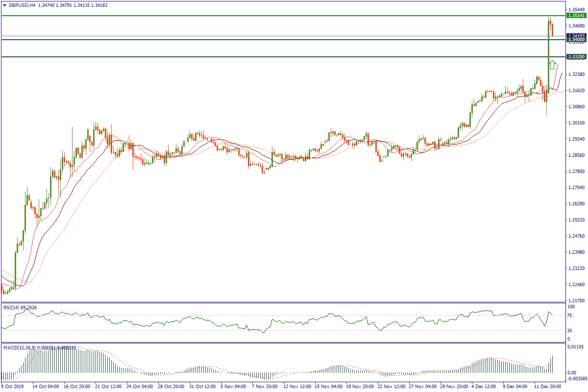Click the 15 Nov 04:00 time label
The width and height of the screenshot is (588, 392).
pos(328,386)
